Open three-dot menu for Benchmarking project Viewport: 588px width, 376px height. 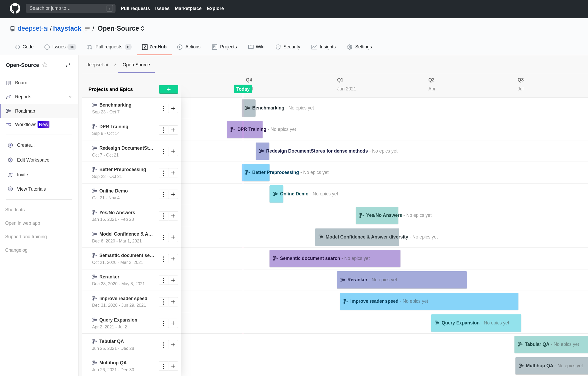pos(163,108)
